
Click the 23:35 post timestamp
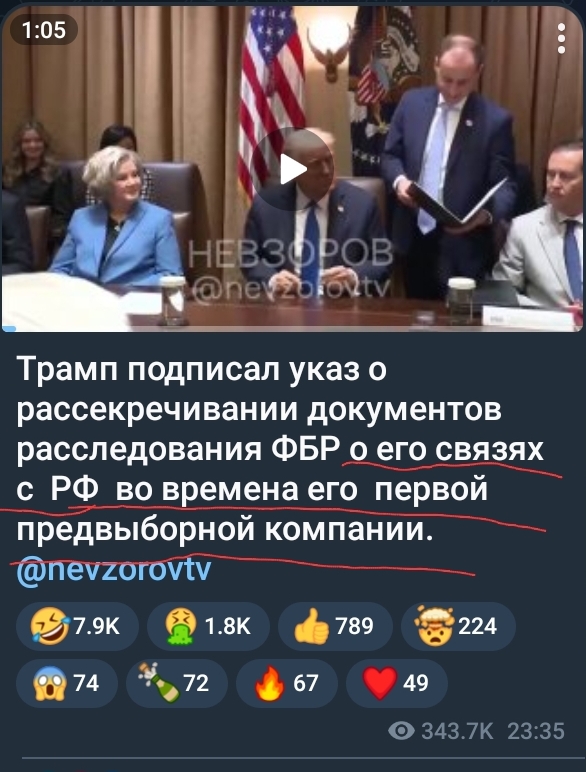(x=536, y=731)
